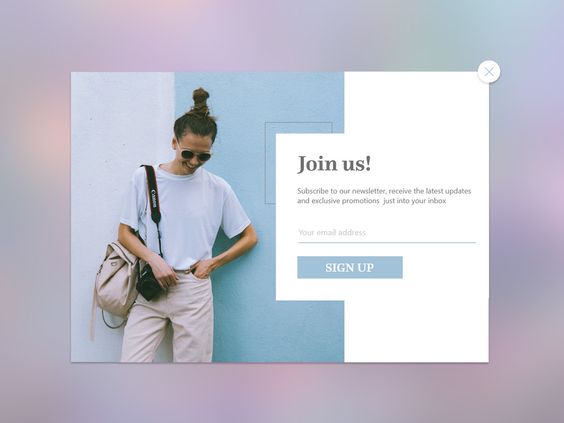Click the woman's sunglasses in photo

[x=196, y=155]
